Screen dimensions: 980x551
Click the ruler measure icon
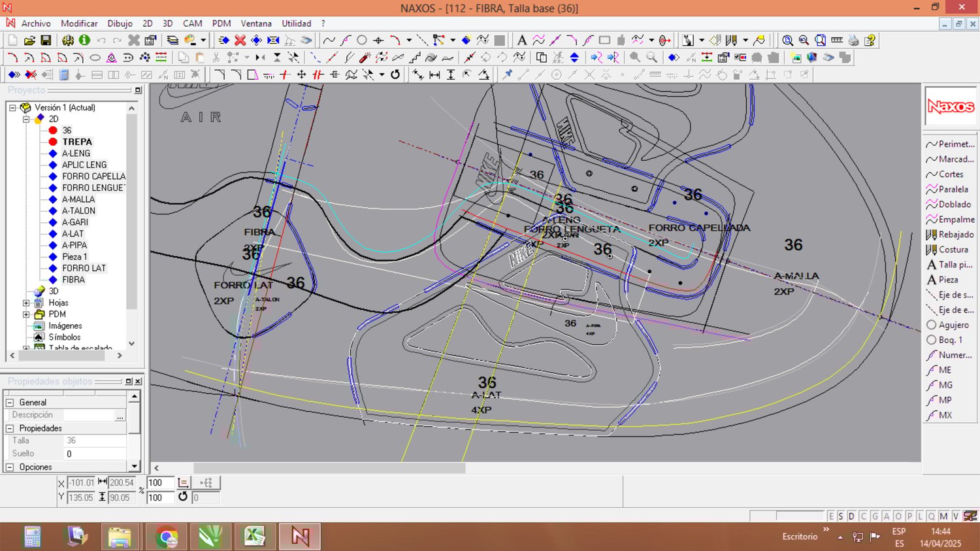836,41
